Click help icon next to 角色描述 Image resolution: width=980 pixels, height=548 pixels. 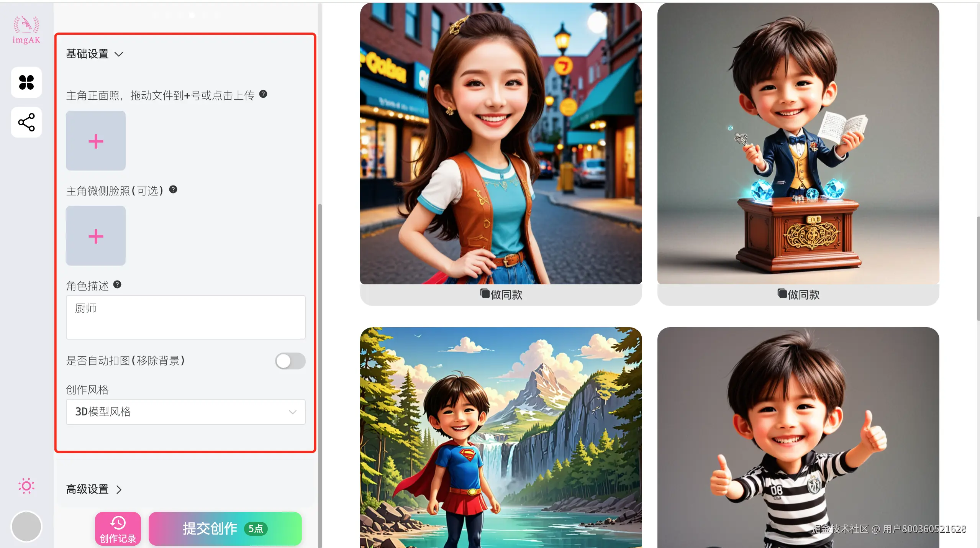coord(117,284)
